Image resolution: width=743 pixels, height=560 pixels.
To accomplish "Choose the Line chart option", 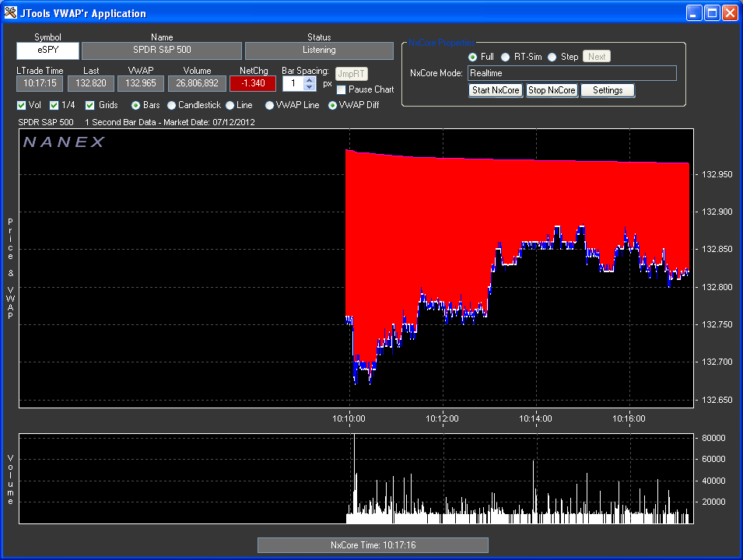I will point(230,105).
